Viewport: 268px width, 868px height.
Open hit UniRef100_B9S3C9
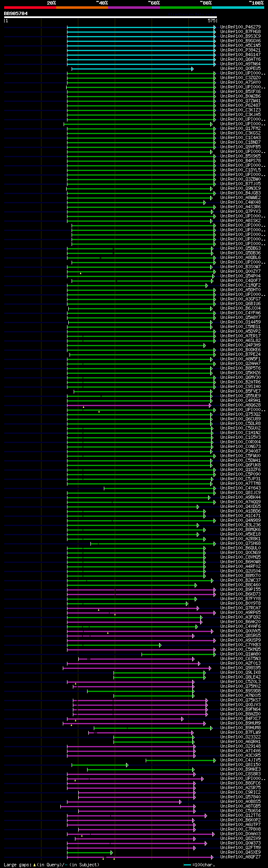240,36
